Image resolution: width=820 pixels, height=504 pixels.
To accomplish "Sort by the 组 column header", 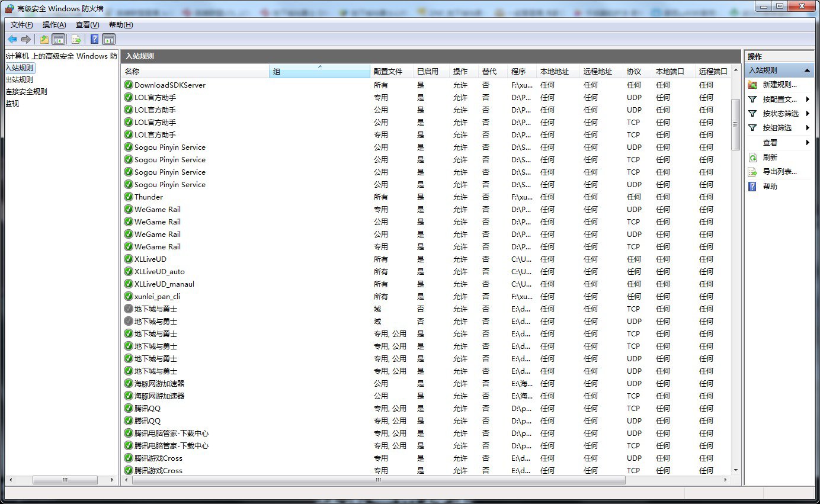I will [320, 72].
